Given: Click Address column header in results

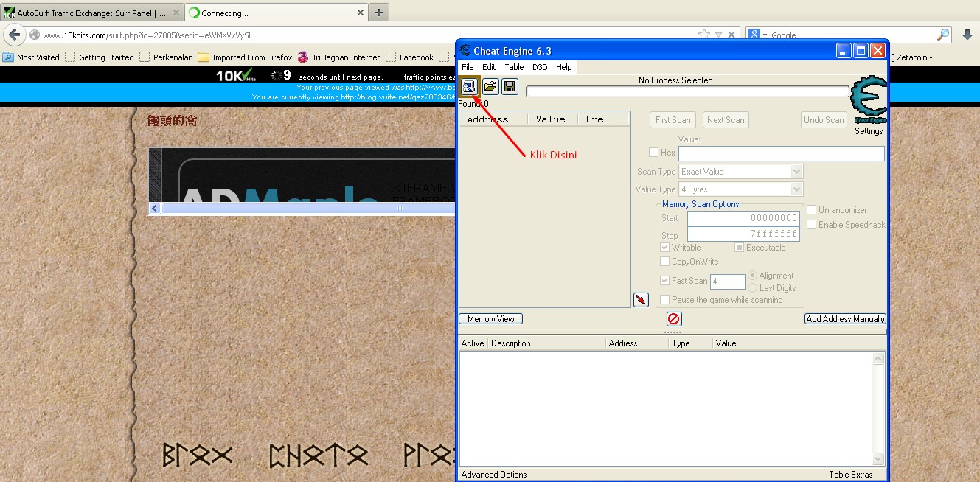Looking at the screenshot, I should coord(493,119).
